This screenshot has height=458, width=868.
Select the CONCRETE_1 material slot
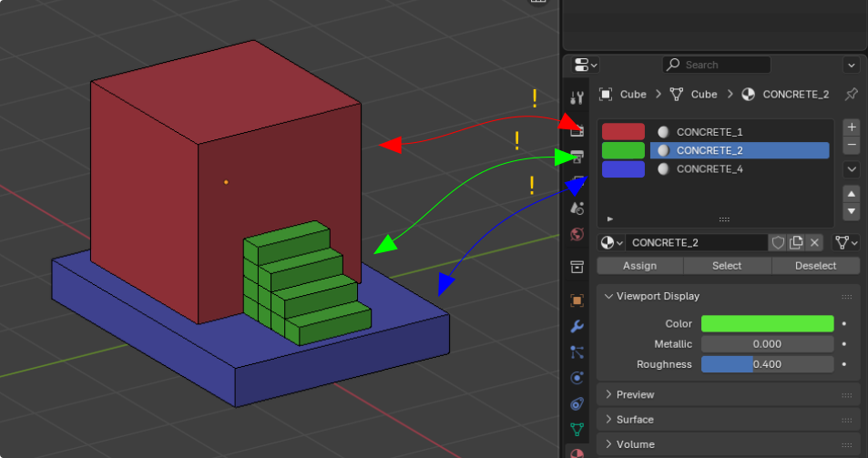click(x=740, y=132)
